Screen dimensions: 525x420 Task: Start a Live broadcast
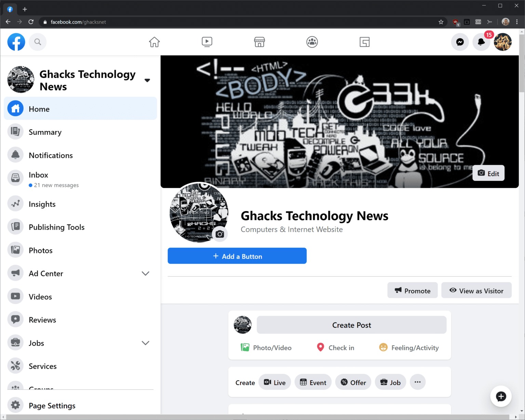274,382
